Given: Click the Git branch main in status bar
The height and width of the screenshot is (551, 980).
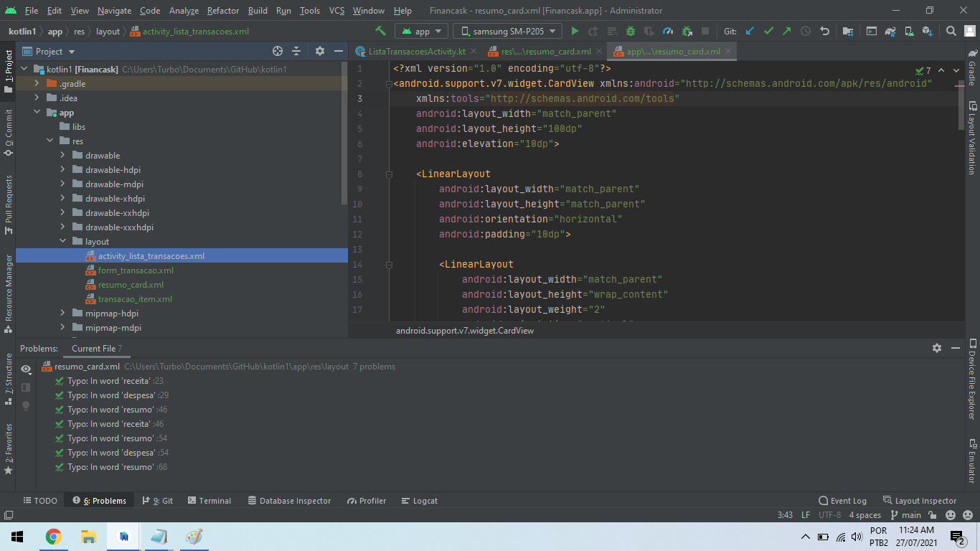Looking at the screenshot, I should 905,515.
